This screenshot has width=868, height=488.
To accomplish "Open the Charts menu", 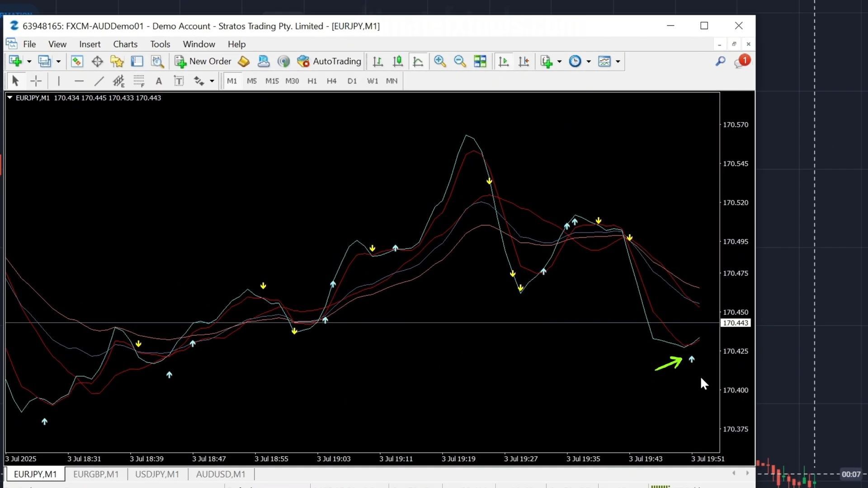I will click(125, 44).
